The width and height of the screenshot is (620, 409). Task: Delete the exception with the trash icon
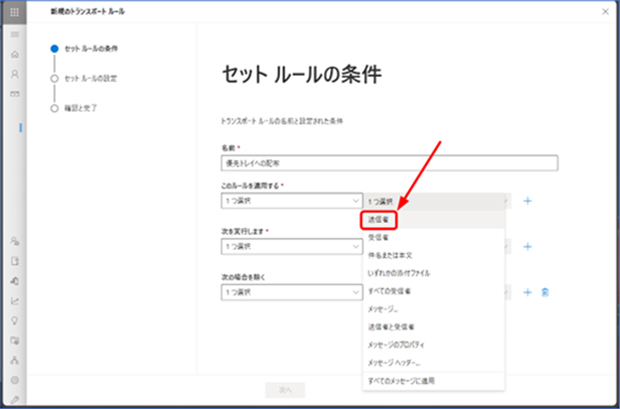pyautogui.click(x=545, y=292)
